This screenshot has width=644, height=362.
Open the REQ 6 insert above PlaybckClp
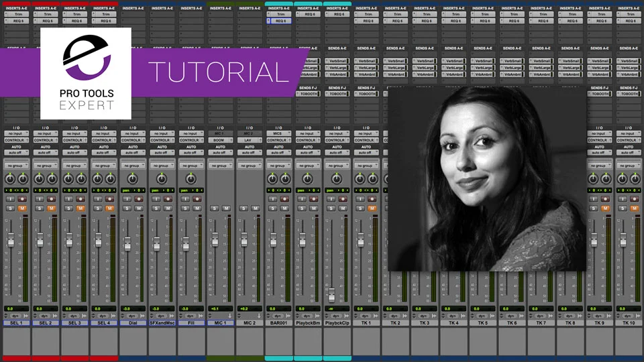(x=337, y=14)
